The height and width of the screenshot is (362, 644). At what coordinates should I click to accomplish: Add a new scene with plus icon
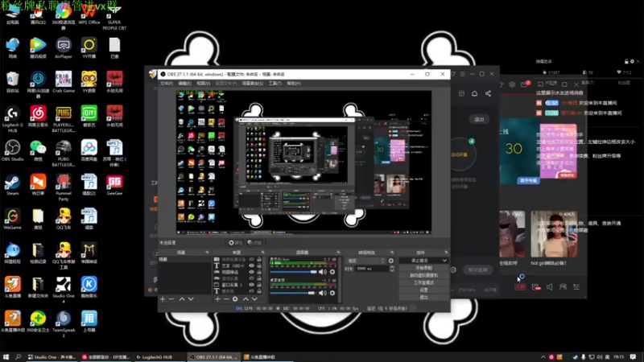(163, 299)
